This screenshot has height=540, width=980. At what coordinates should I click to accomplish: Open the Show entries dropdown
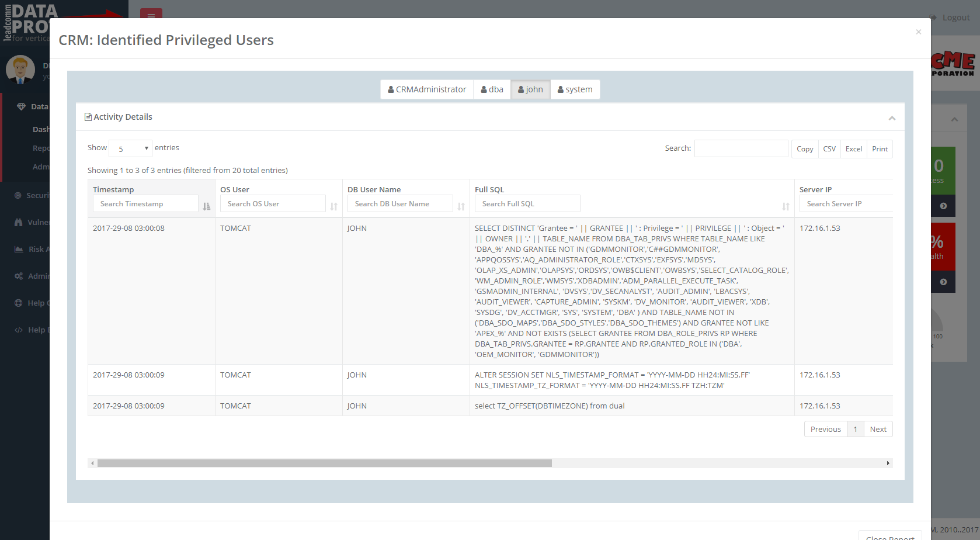pyautogui.click(x=130, y=148)
